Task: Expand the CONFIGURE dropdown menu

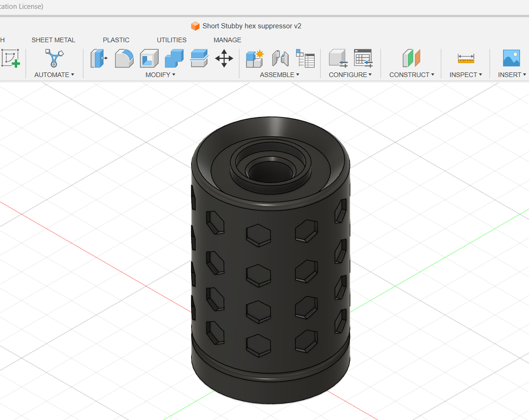Action: pos(350,75)
